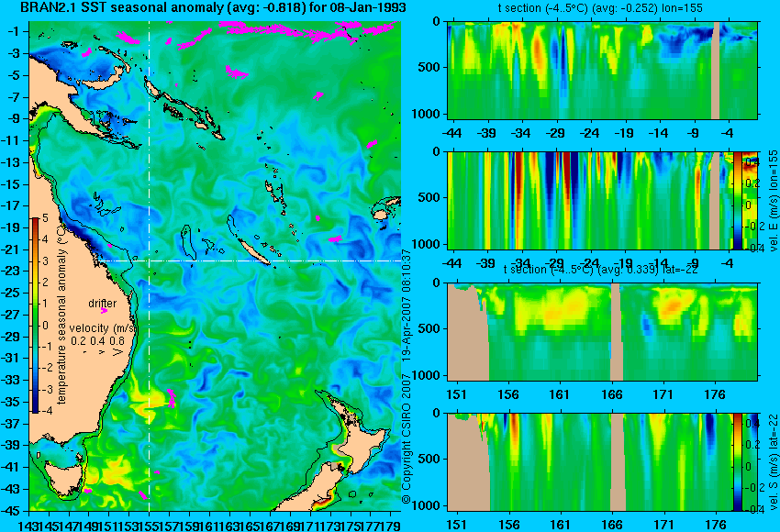Click latitude label -37 on map axis
The width and height of the screenshot is (780, 532).
coord(11,423)
